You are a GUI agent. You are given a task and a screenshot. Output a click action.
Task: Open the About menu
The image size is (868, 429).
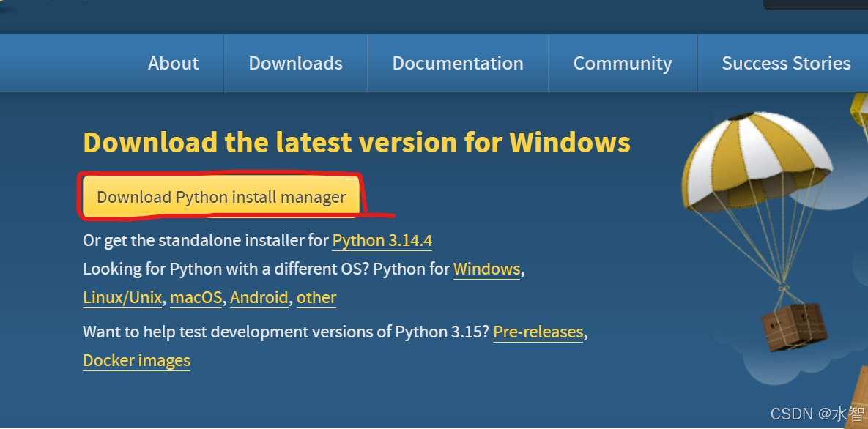(x=174, y=63)
